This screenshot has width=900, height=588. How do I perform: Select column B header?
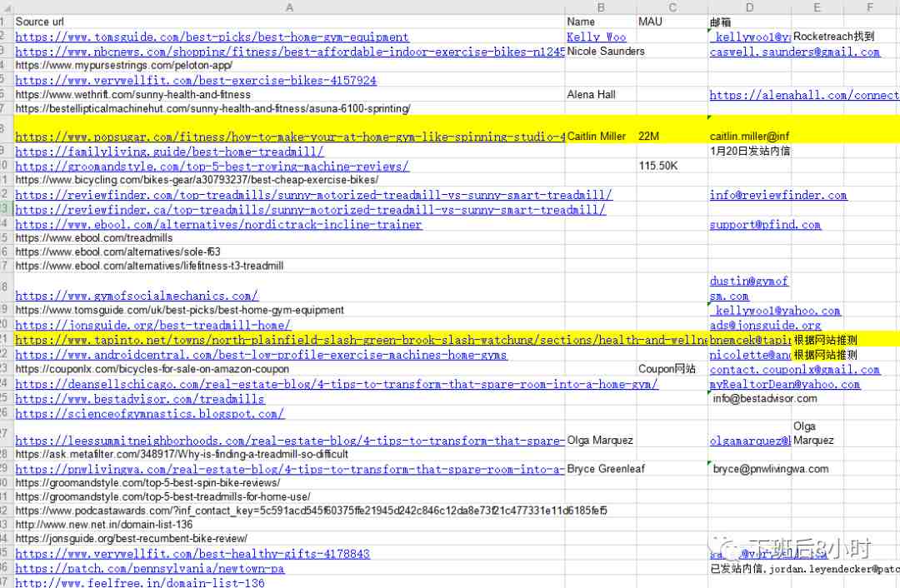[x=601, y=7]
